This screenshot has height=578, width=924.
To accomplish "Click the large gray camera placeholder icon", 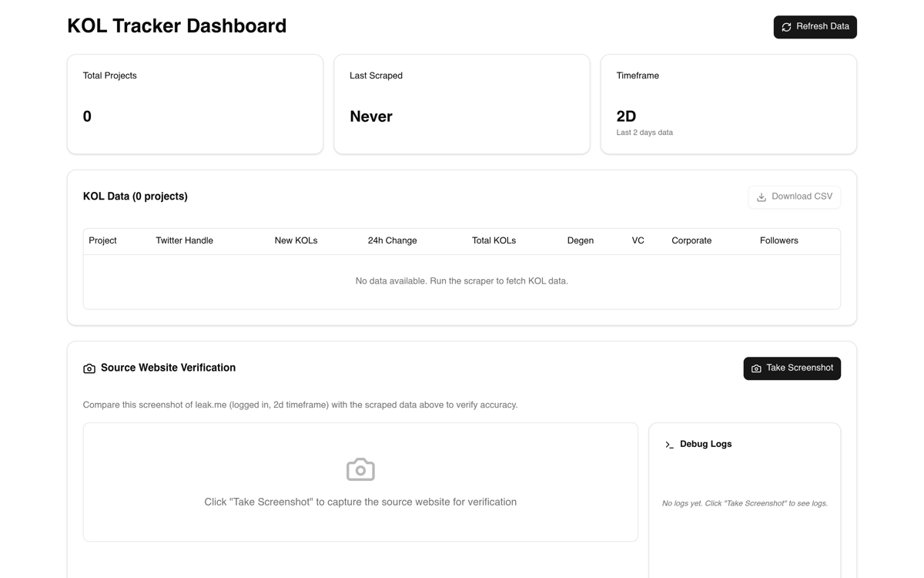I will [360, 469].
